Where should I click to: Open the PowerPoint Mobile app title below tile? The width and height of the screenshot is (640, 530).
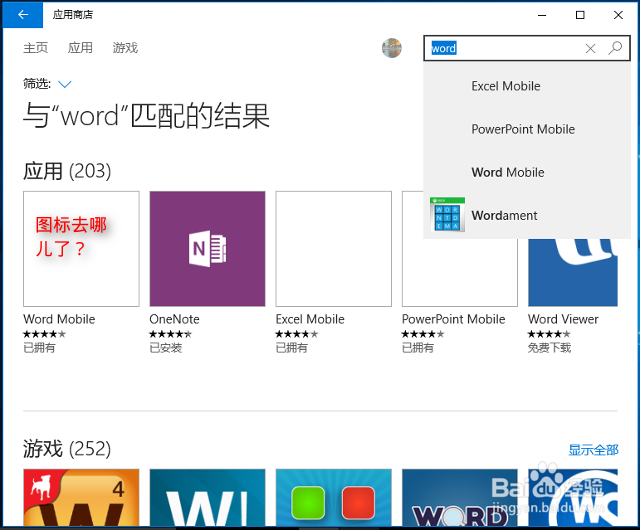(453, 319)
